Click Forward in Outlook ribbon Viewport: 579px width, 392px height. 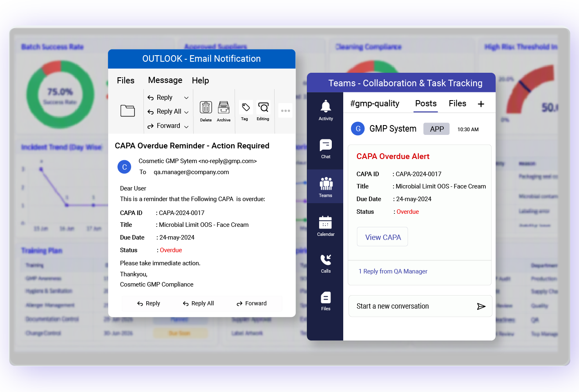(164, 126)
